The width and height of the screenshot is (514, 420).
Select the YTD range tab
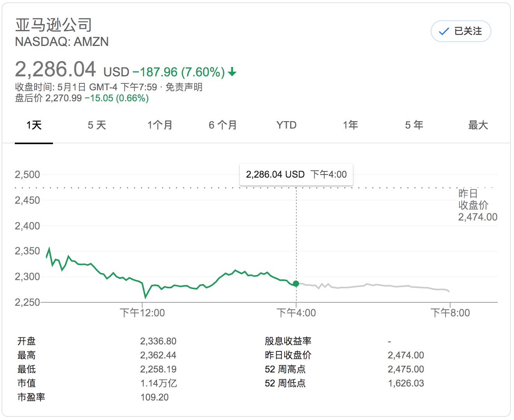point(286,125)
